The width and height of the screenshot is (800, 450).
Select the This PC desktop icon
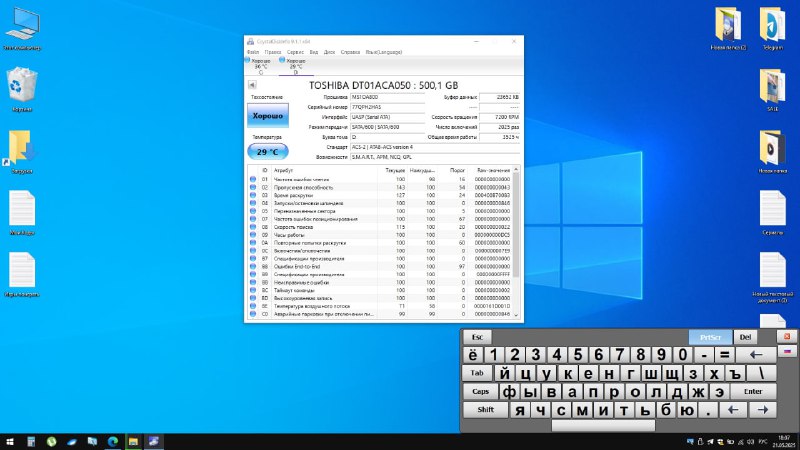click(x=22, y=29)
